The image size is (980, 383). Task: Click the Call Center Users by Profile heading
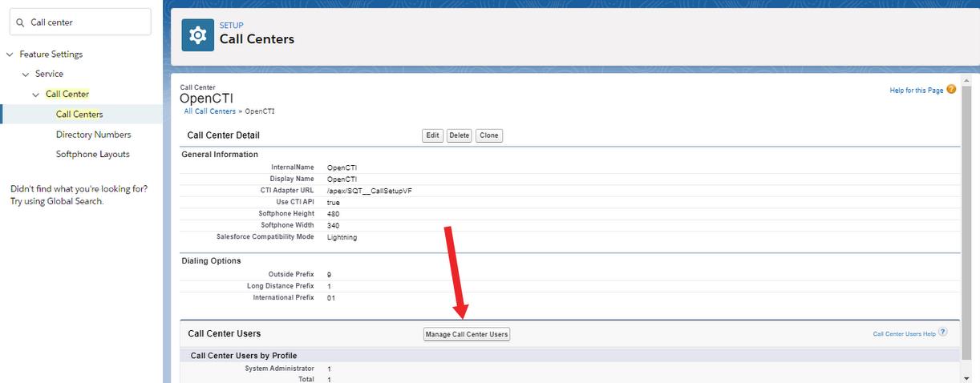[244, 355]
